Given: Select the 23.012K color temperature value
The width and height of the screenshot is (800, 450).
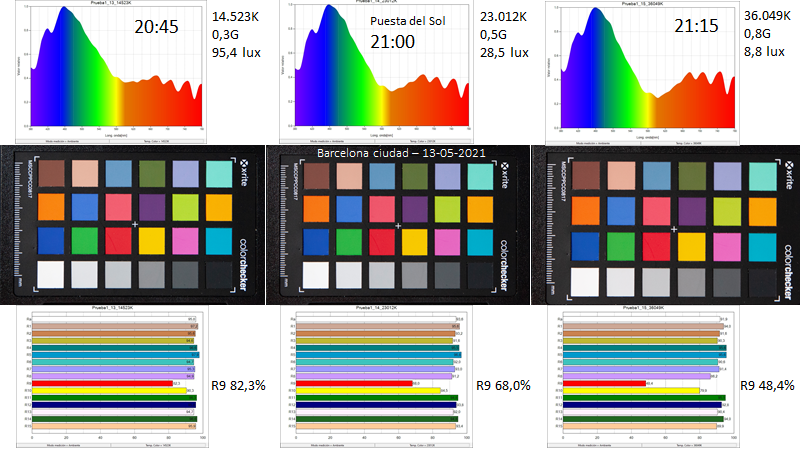Looking at the screenshot, I should [x=503, y=17].
